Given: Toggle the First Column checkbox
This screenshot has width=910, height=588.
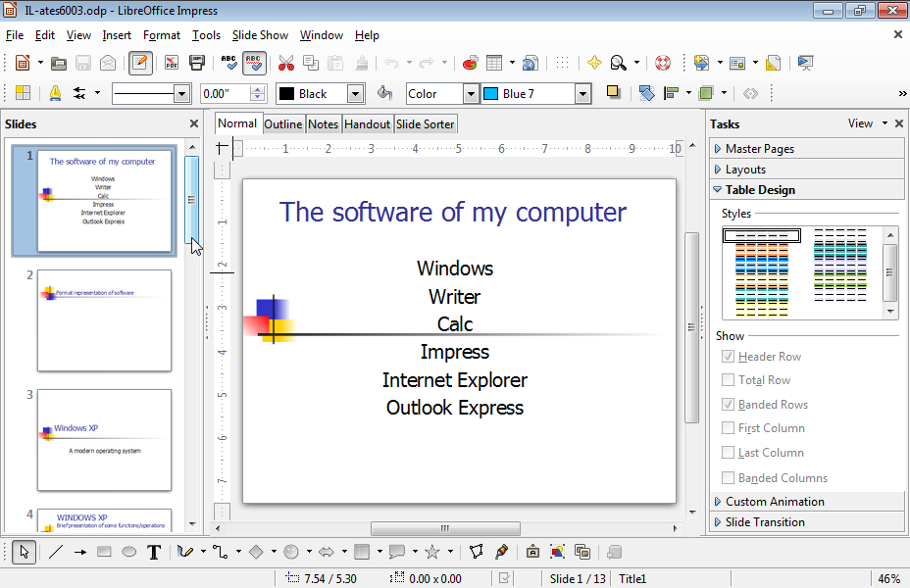Looking at the screenshot, I should [728, 428].
